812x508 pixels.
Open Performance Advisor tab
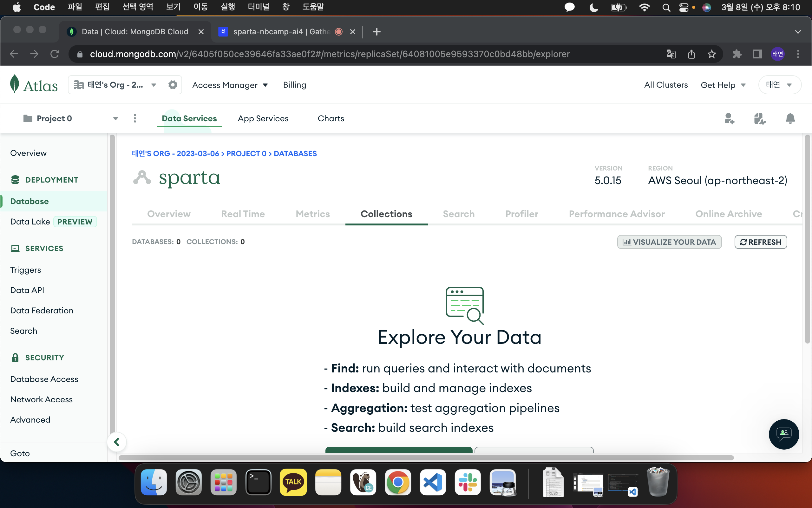[x=617, y=214]
